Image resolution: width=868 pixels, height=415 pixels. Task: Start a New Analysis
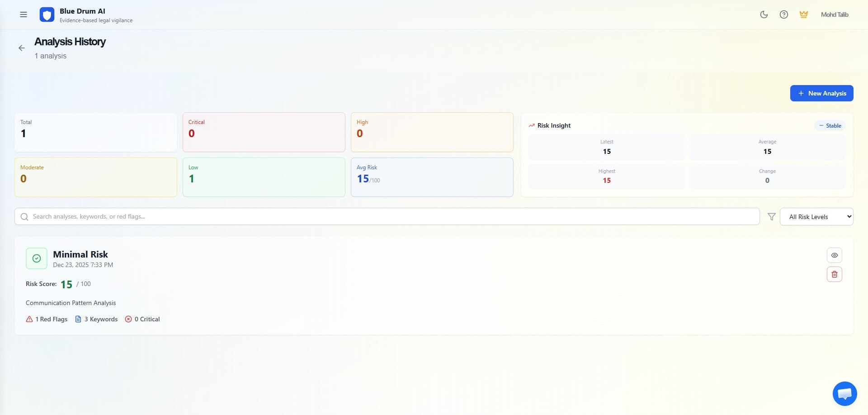click(822, 93)
